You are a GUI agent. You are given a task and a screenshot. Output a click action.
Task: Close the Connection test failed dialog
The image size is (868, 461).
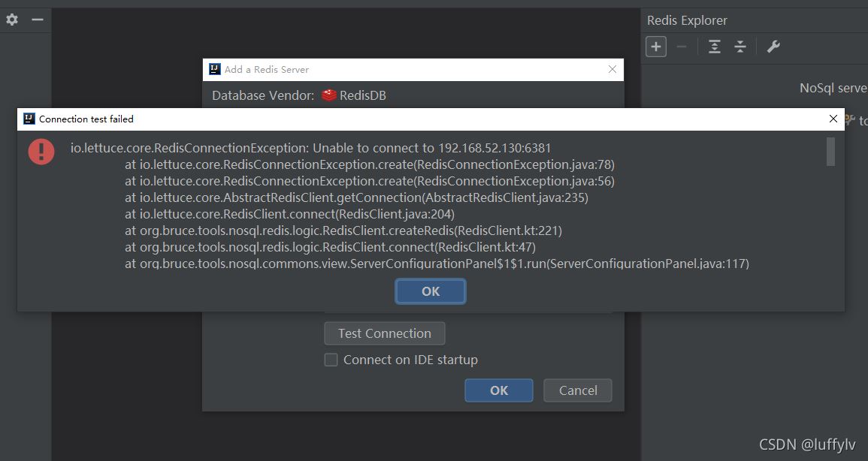[833, 119]
